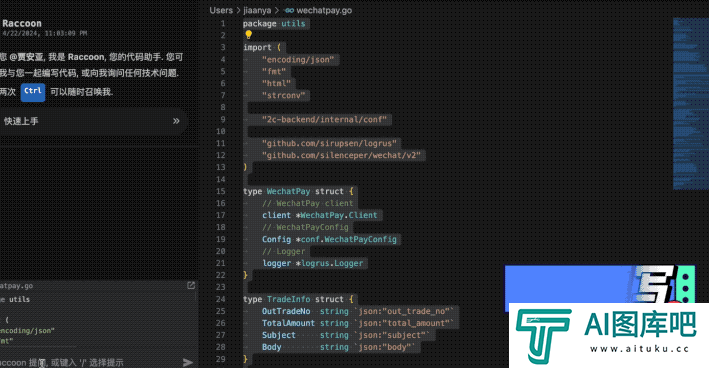
Task: Open code snippet in editor icon
Action: (191, 285)
